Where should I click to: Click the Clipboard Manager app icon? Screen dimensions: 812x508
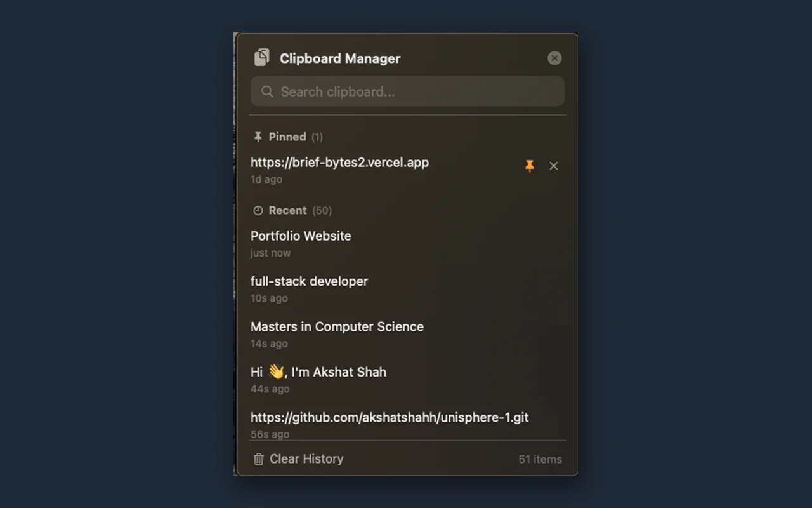pos(262,58)
